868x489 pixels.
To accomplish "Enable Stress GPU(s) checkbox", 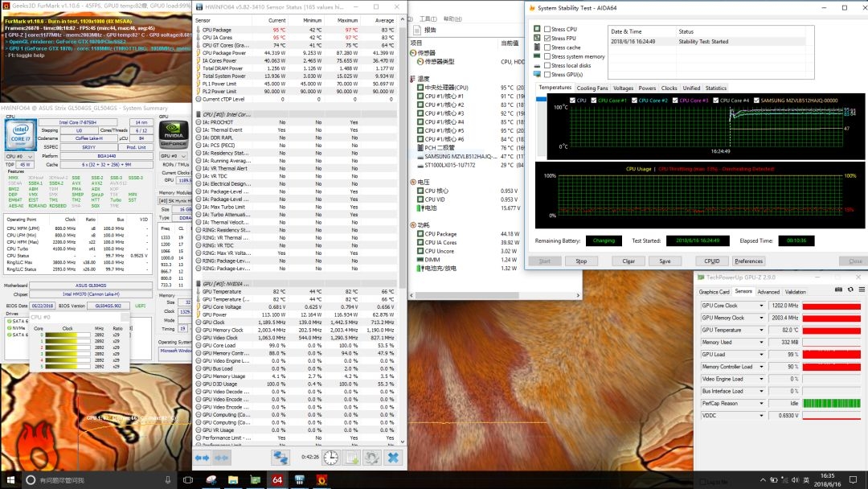I will (x=547, y=74).
